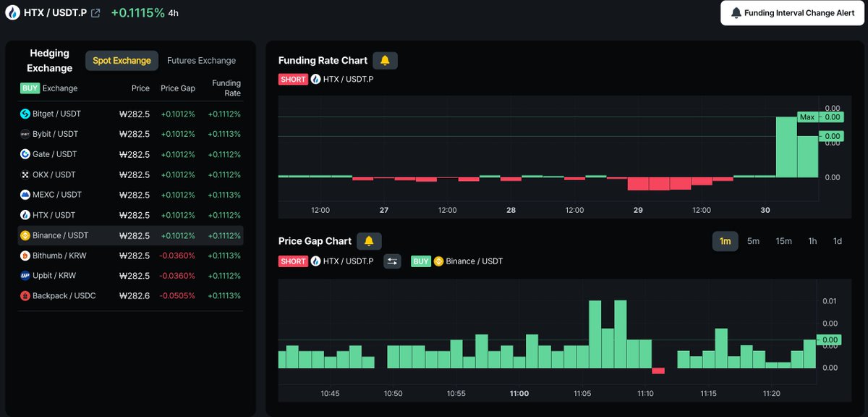The height and width of the screenshot is (417, 868).
Task: Click the Max label on funding chart
Action: pos(807,117)
